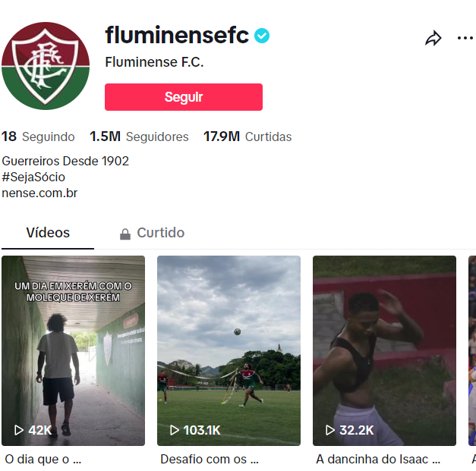This screenshot has height=471, width=476.
Task: Open the nense.com.br bio link
Action: point(39,193)
